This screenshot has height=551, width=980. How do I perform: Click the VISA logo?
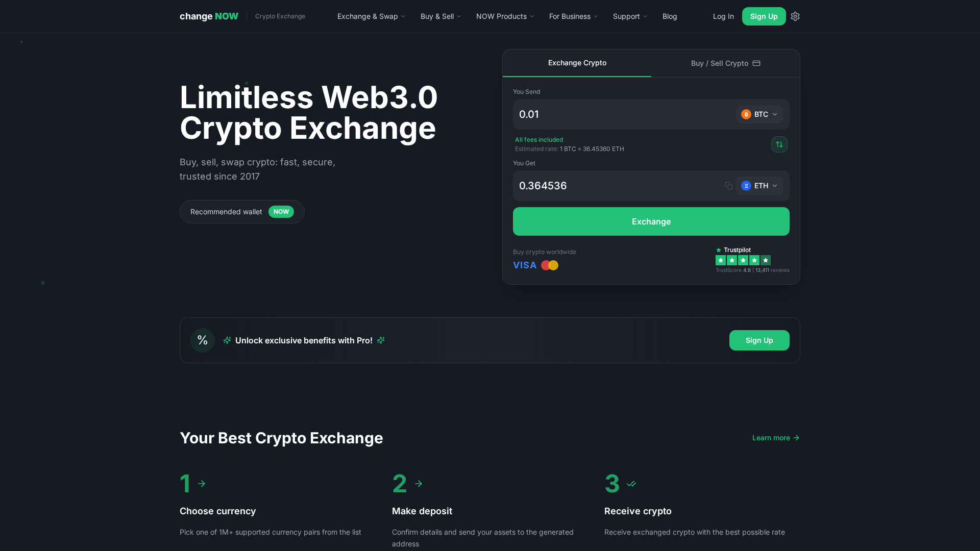pos(525,265)
